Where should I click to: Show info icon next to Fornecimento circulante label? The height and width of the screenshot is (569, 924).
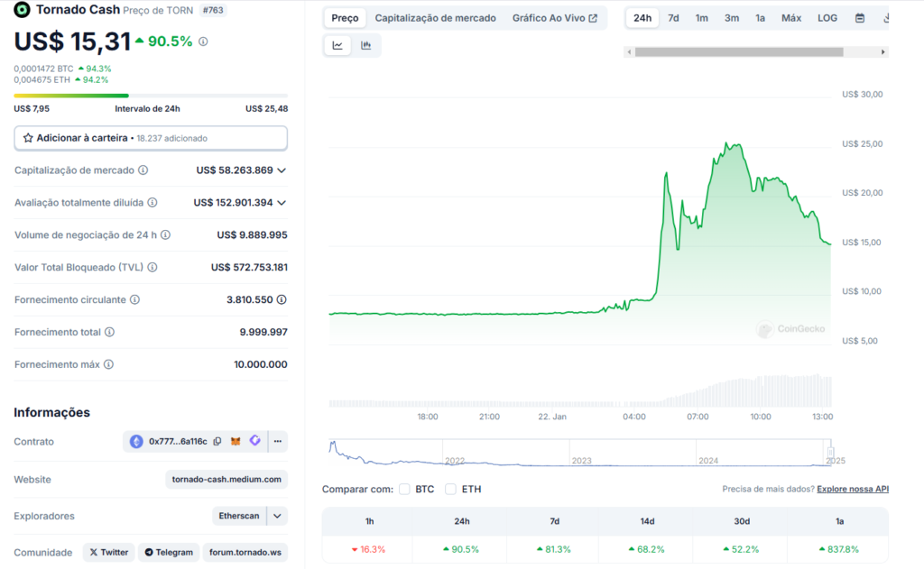(x=135, y=299)
